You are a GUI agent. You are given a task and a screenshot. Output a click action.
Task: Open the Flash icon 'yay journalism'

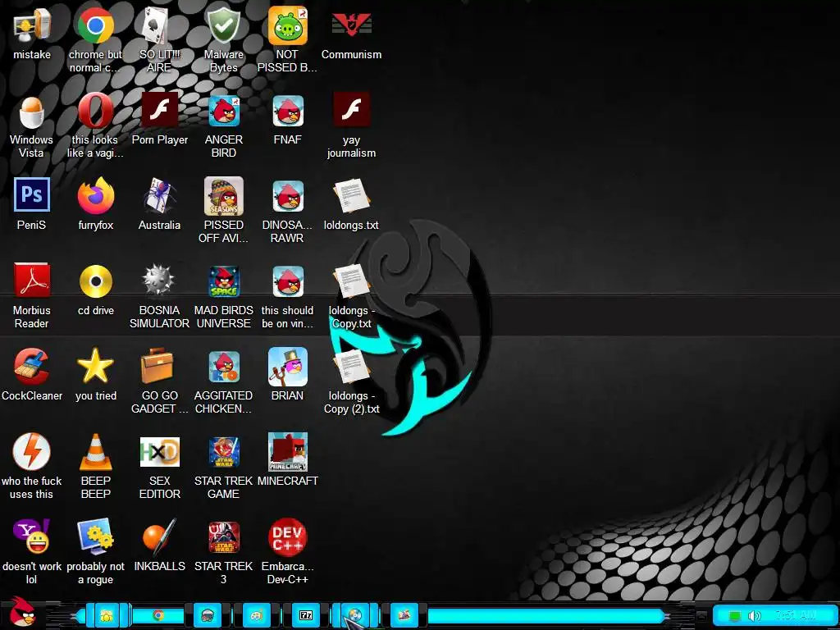pyautogui.click(x=351, y=109)
